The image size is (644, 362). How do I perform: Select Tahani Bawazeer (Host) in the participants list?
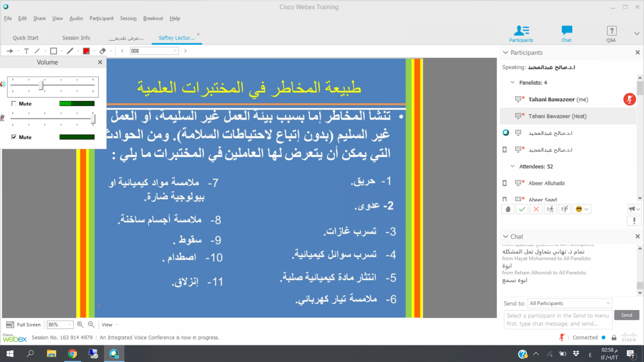coord(568,116)
